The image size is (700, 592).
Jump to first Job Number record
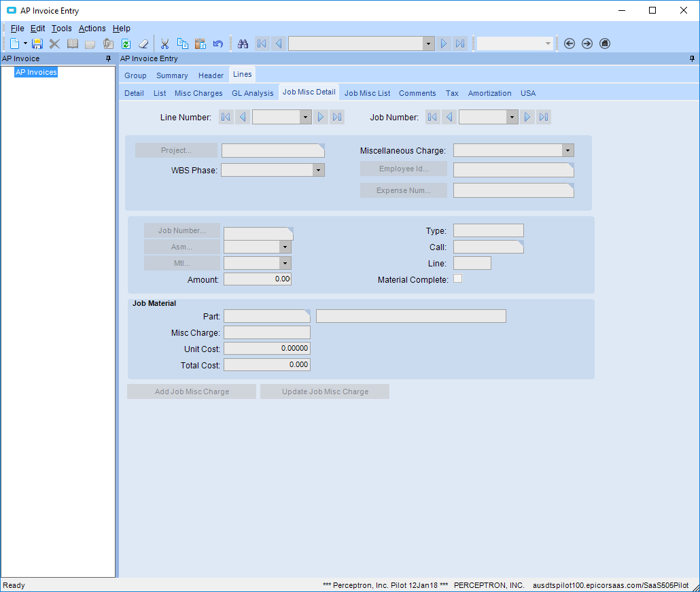point(433,117)
